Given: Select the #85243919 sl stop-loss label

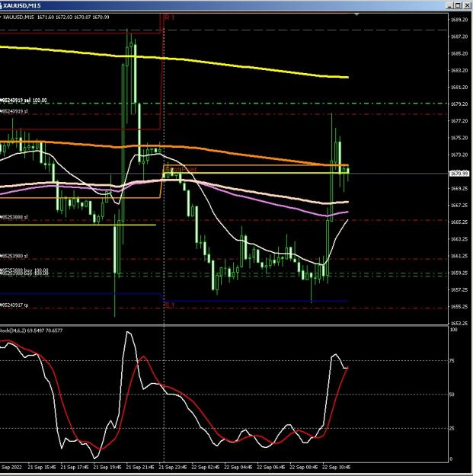Looking at the screenshot, I should point(14,111).
